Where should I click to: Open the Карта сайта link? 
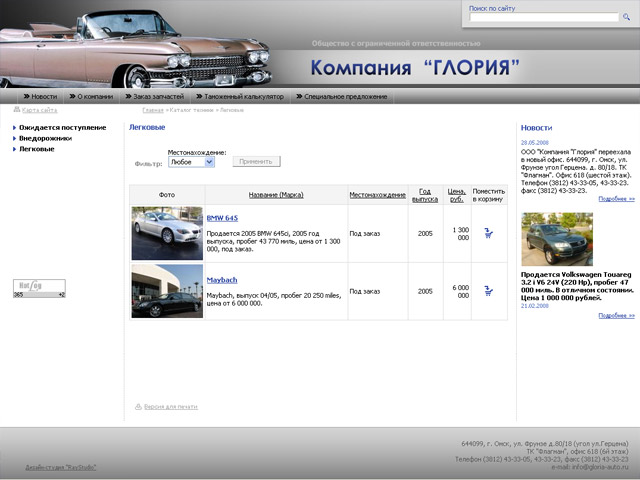click(x=40, y=110)
